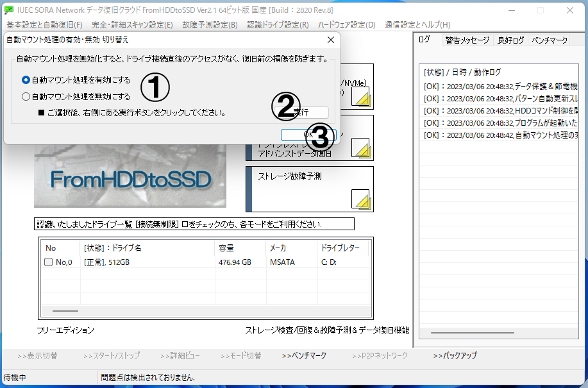Click the [状態] / 日時 / 動作ログ log header

coord(462,72)
